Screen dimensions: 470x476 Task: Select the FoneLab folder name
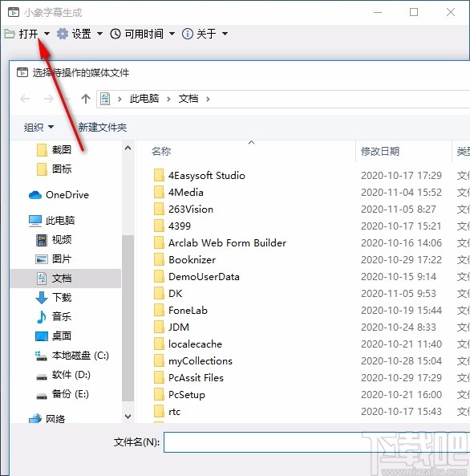pyautogui.click(x=188, y=311)
